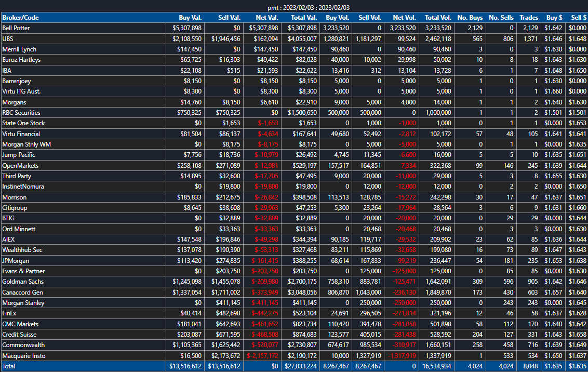
Task: Select the CMC Markets broker name
Action: click(20, 324)
